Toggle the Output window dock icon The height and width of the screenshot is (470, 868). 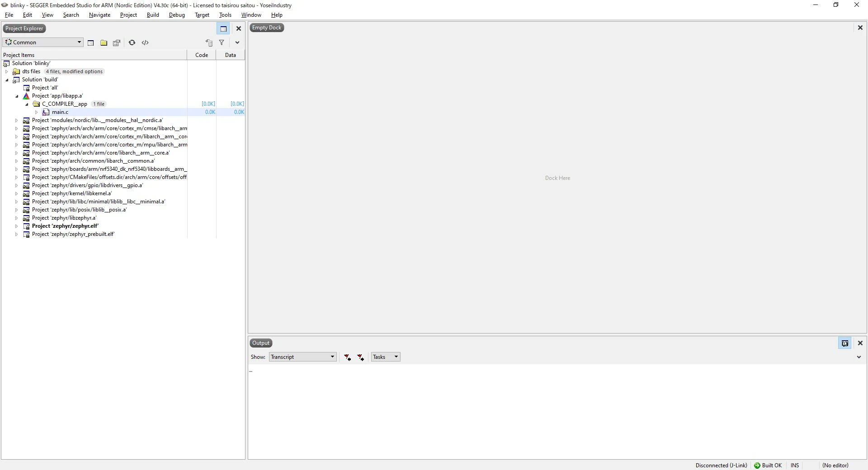point(844,343)
